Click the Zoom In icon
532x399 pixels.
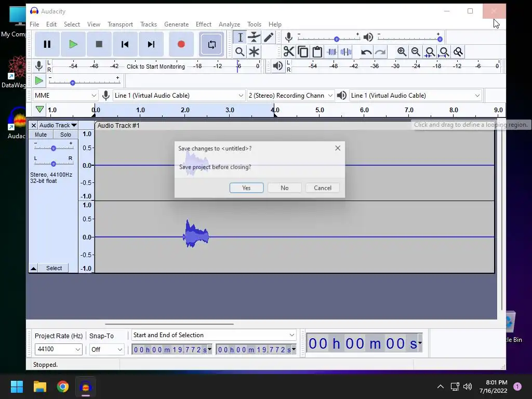pos(402,52)
